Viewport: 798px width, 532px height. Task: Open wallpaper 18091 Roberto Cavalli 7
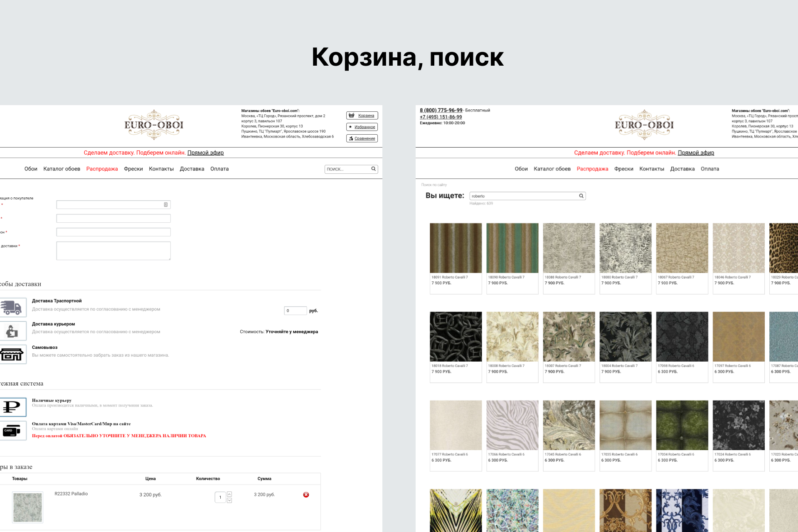(x=456, y=259)
